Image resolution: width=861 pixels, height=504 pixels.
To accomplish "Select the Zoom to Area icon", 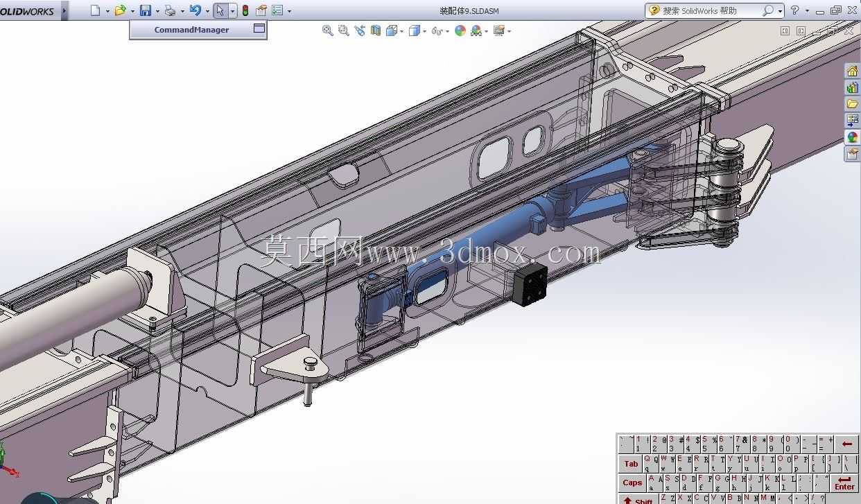I will click(x=344, y=31).
